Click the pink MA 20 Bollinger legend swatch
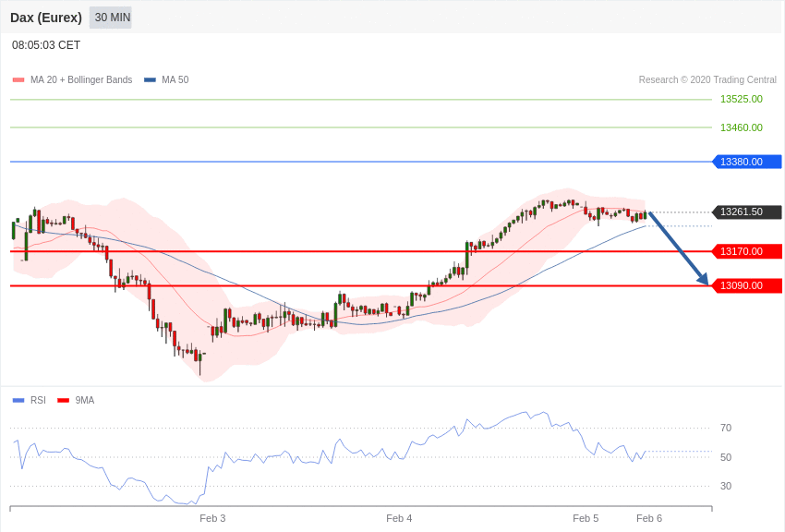 (x=18, y=80)
